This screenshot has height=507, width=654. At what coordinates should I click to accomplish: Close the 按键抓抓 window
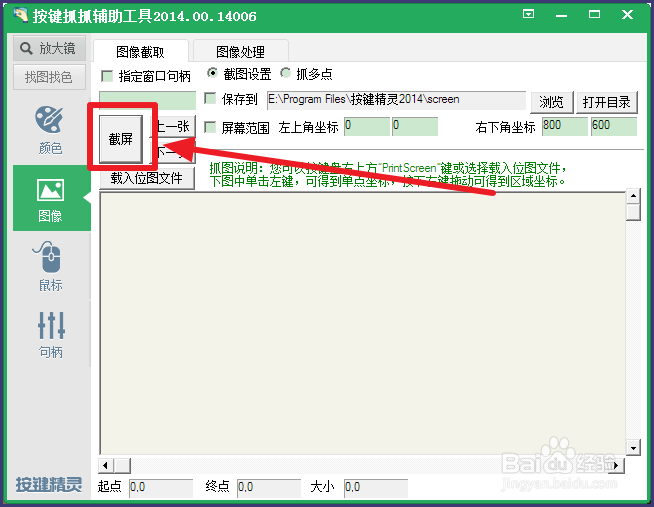point(627,14)
